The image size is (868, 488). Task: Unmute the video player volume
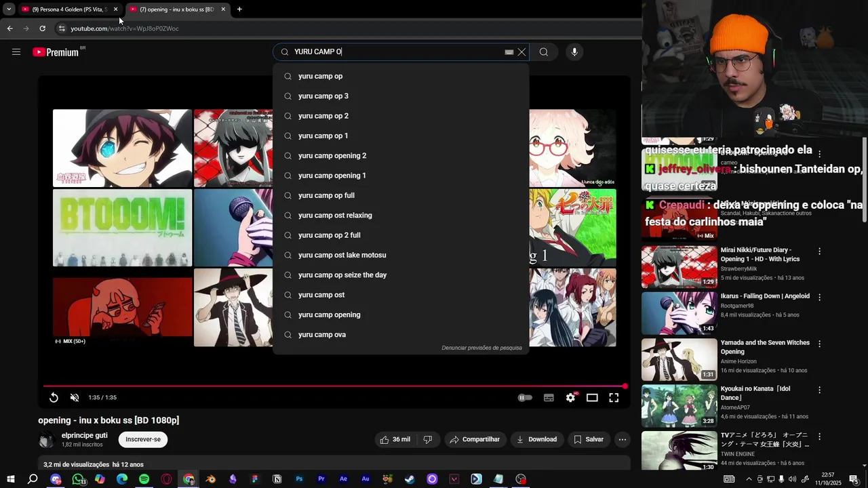tap(75, 398)
